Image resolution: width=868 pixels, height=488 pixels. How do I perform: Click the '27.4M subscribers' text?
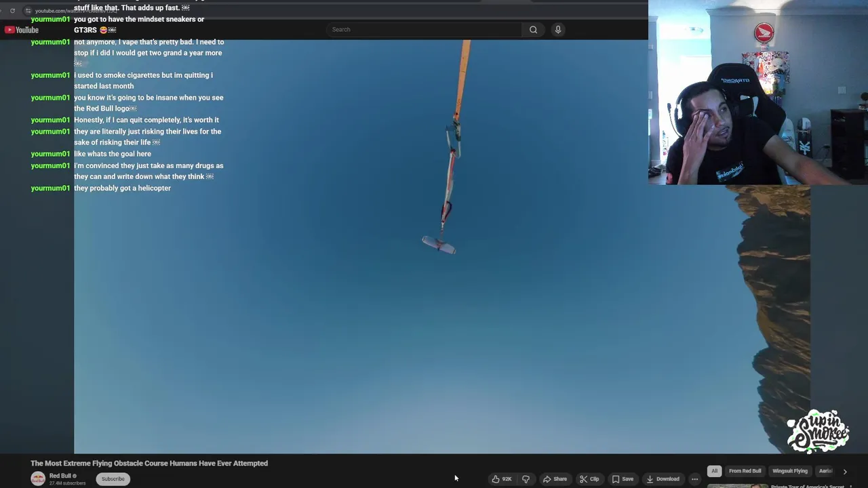point(67,483)
